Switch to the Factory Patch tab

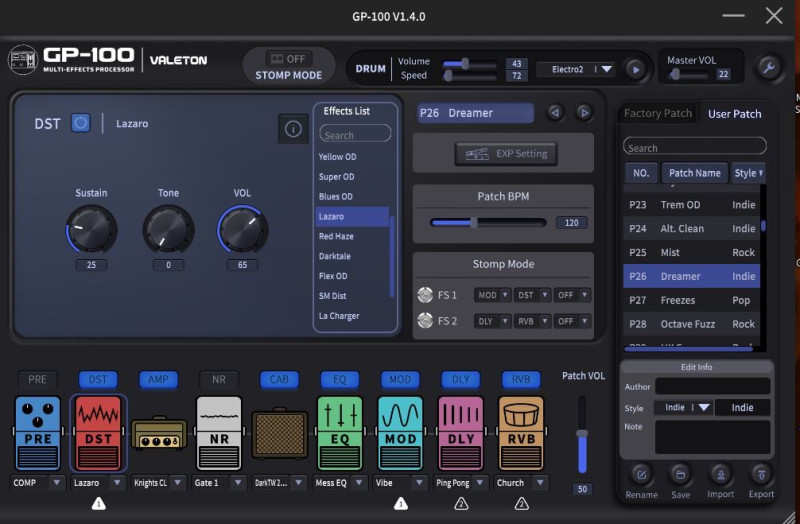tap(658, 113)
